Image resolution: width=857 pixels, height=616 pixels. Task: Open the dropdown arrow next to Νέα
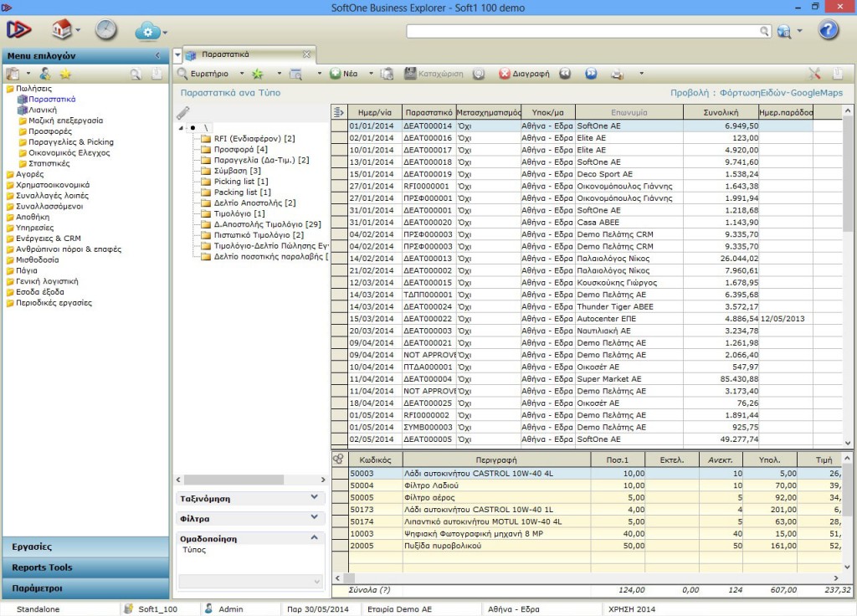pos(371,74)
